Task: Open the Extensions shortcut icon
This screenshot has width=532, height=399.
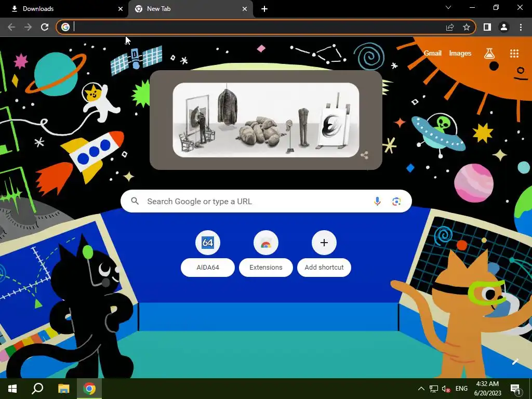Action: pyautogui.click(x=266, y=243)
